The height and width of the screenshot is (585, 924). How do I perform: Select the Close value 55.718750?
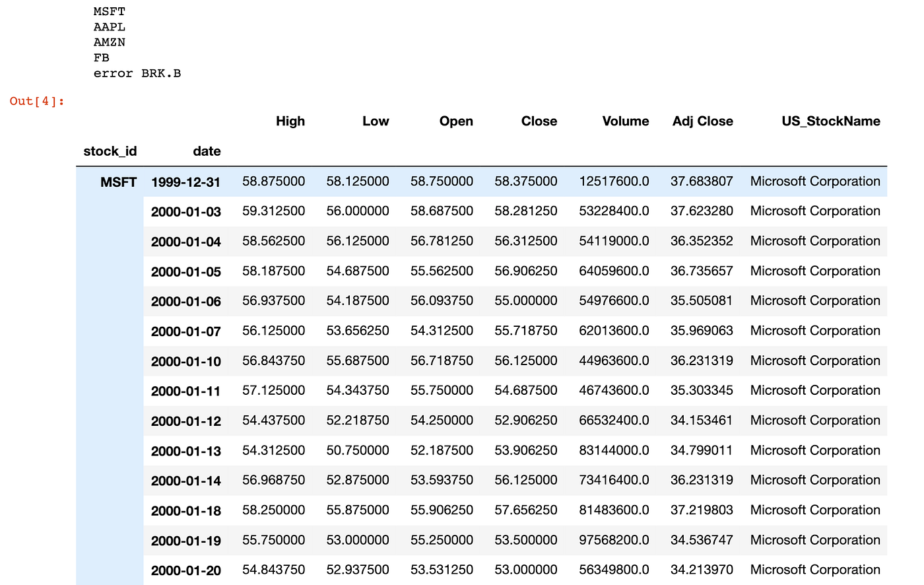click(526, 330)
